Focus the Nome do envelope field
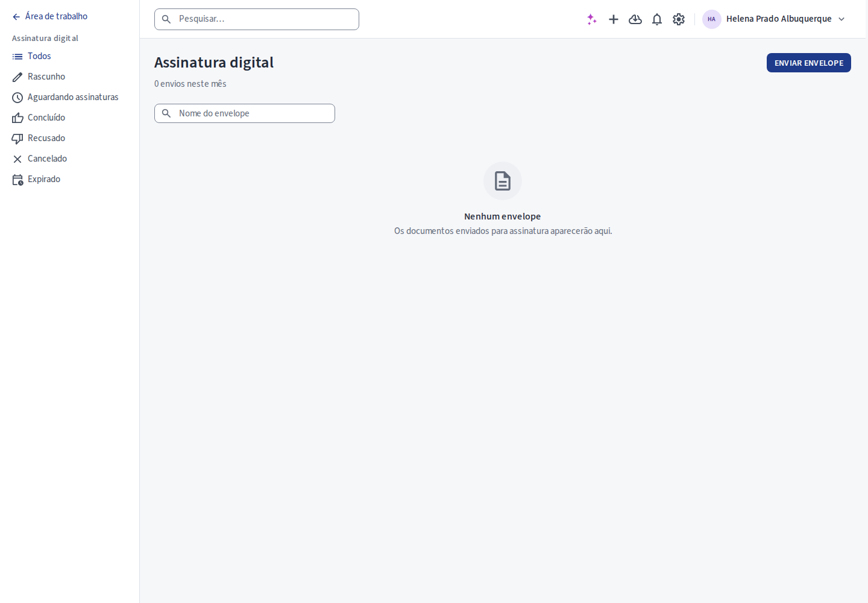 click(245, 113)
